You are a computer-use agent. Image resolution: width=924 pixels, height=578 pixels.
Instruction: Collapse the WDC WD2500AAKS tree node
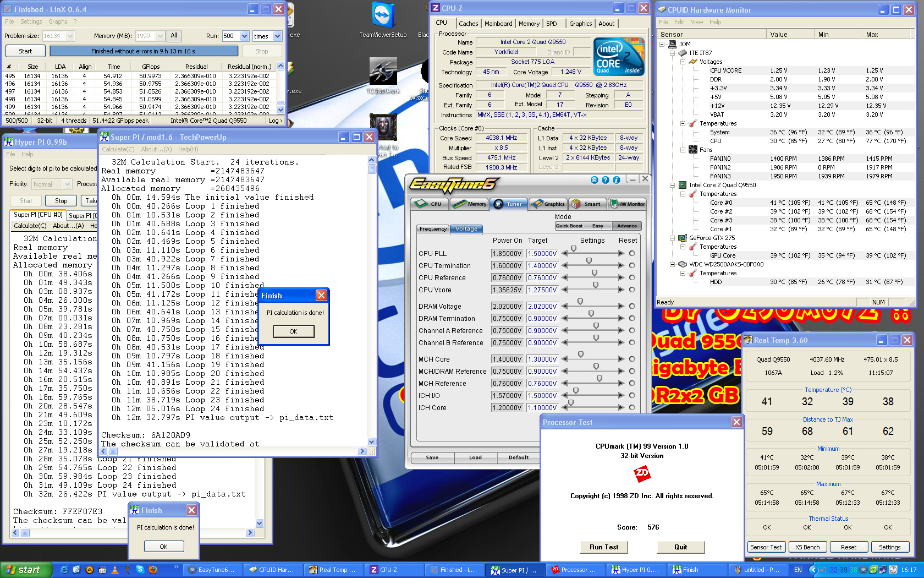673,264
